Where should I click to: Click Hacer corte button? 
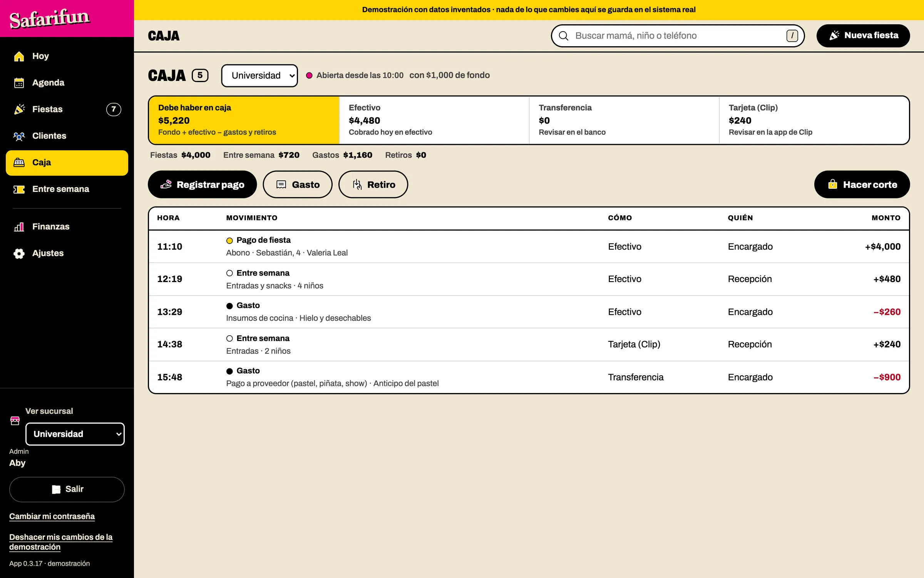coord(862,185)
